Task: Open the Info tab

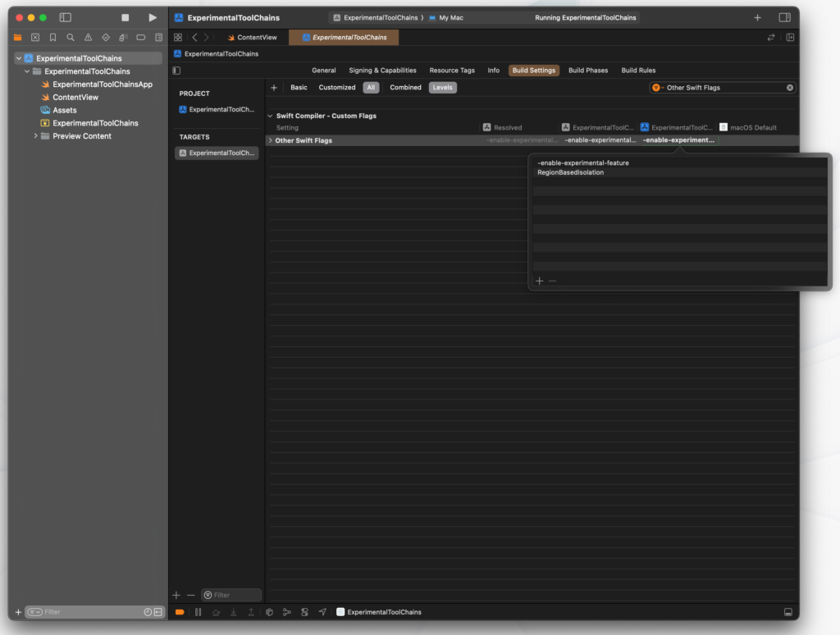Action: click(493, 71)
